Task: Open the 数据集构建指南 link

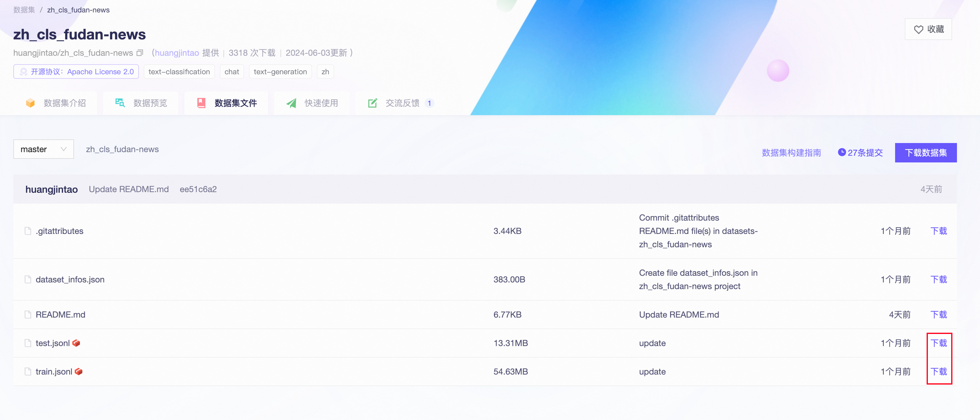Action: (x=791, y=153)
